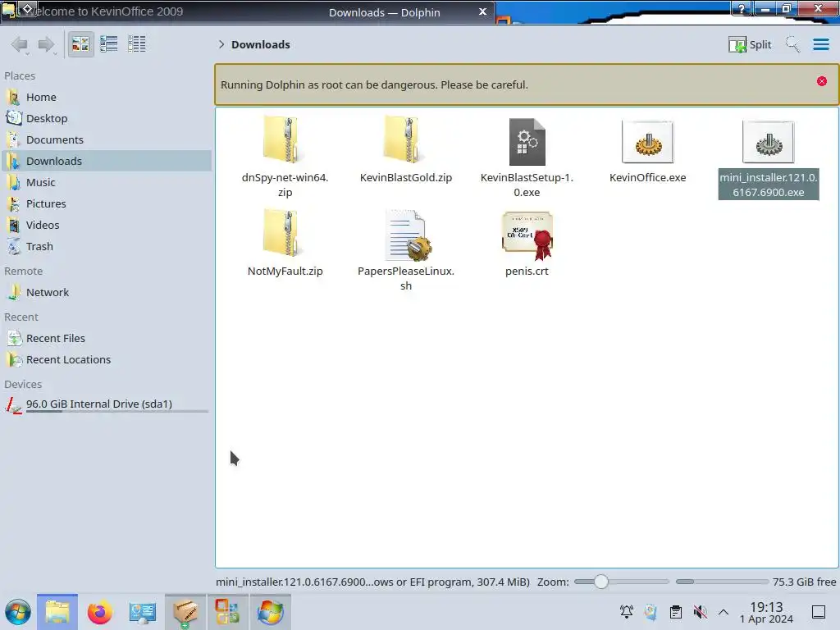Click the Places section header
840x630 pixels.
20,76
